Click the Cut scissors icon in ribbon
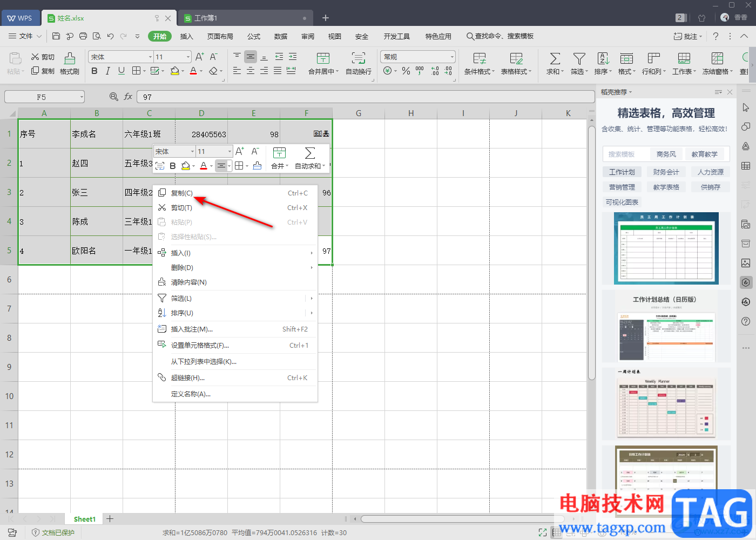 (x=35, y=57)
